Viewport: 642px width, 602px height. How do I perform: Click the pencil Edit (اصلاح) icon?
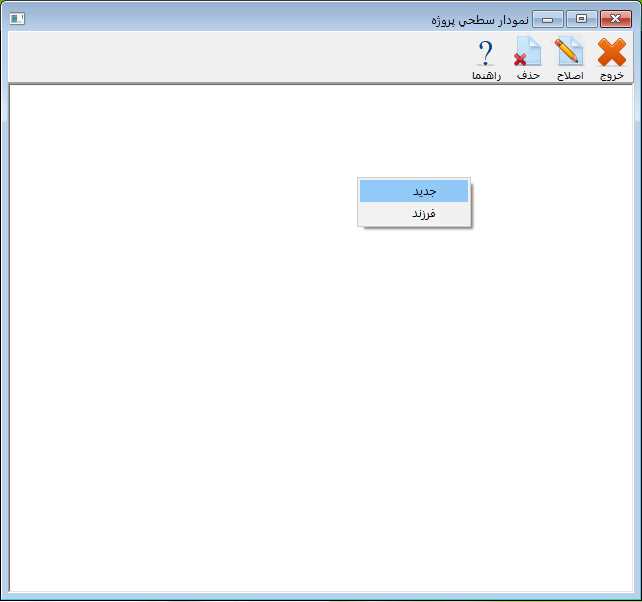click(x=569, y=52)
